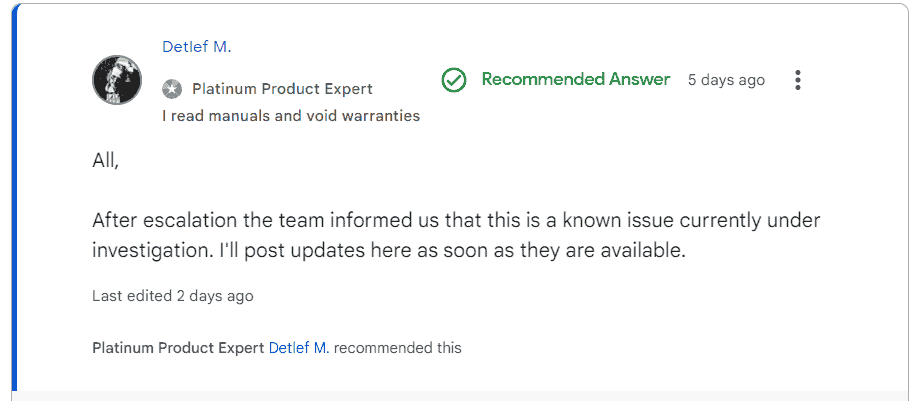Click the bold Platinum Product Expert footer text
Screen dimensions: 913x401
coord(178,348)
